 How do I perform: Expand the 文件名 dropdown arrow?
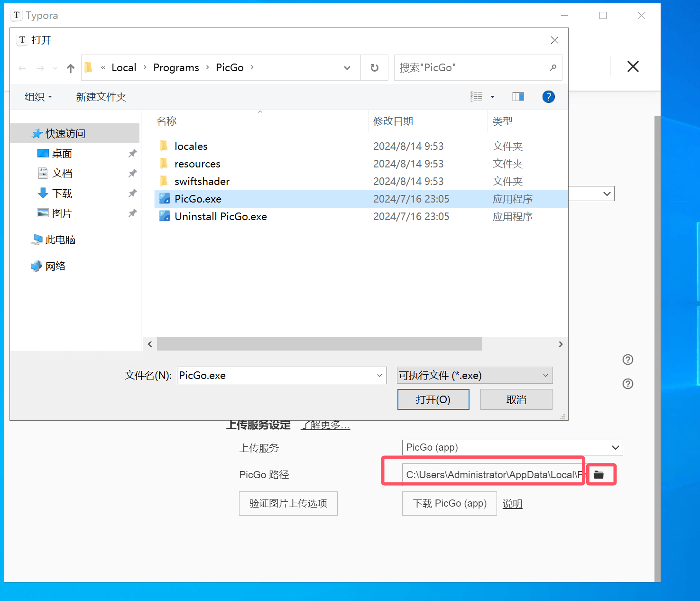[379, 375]
